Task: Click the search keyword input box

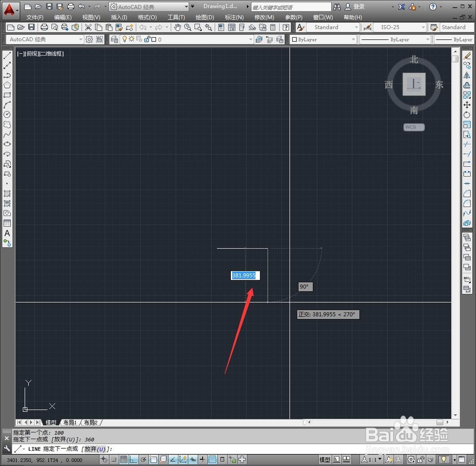Action: 291,7
